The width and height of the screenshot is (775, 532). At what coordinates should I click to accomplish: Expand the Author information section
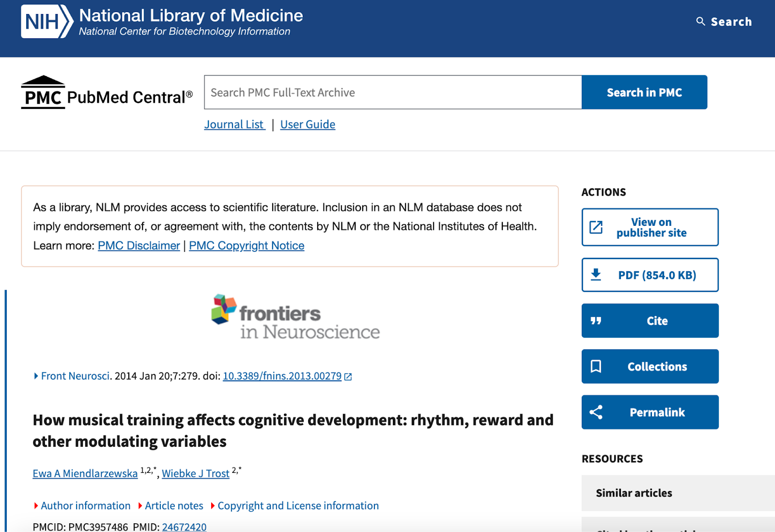tap(85, 506)
